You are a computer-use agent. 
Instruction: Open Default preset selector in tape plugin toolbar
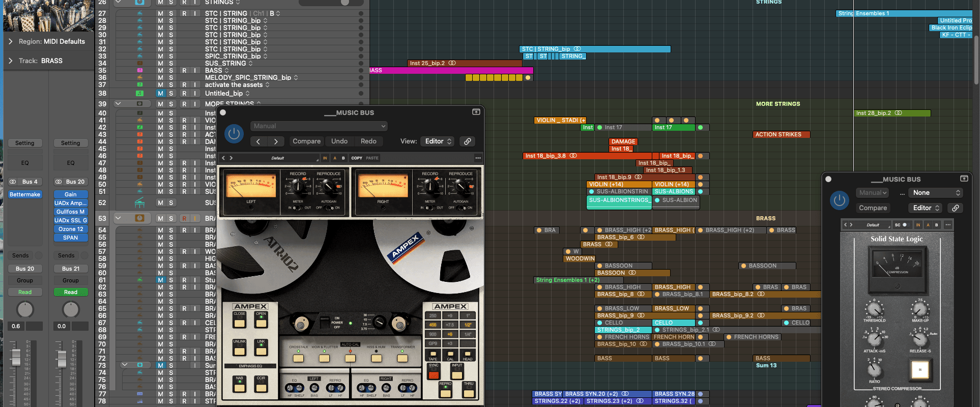(277, 158)
